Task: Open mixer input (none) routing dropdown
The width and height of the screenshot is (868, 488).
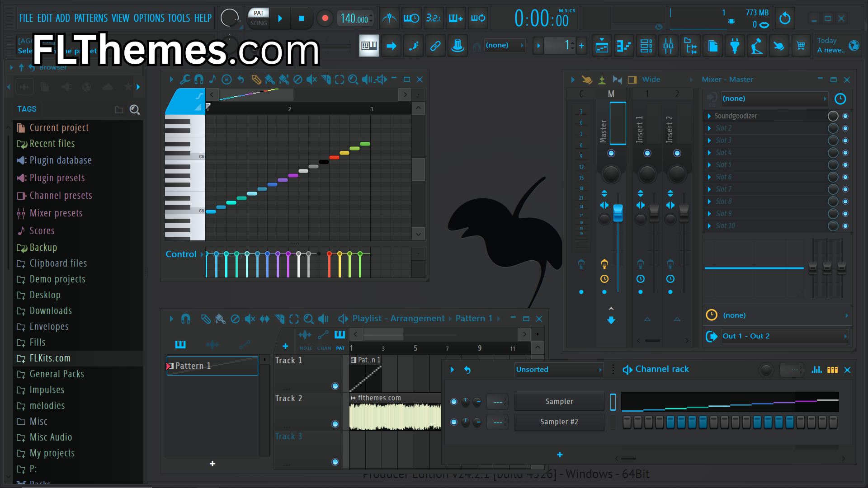Action: pyautogui.click(x=774, y=99)
